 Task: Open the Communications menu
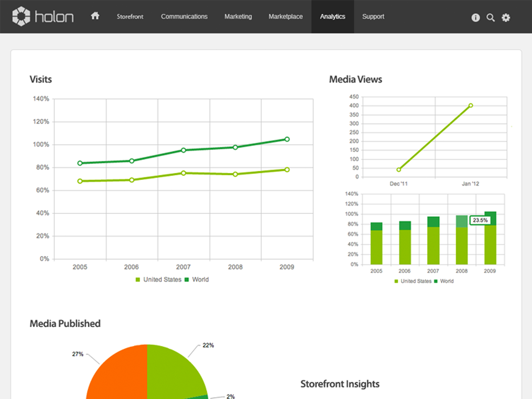point(184,17)
